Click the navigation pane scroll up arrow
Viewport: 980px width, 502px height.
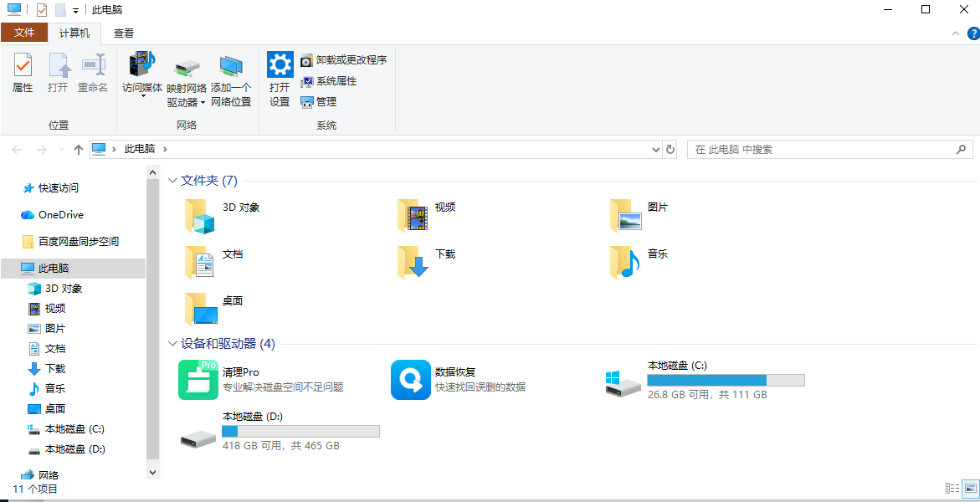coord(153,172)
